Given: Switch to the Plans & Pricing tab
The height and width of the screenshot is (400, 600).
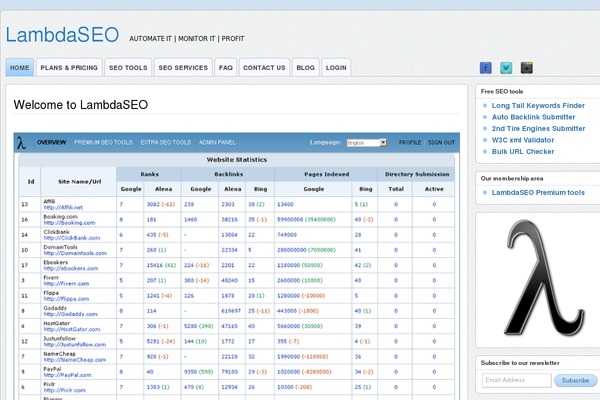Looking at the screenshot, I should tap(69, 68).
